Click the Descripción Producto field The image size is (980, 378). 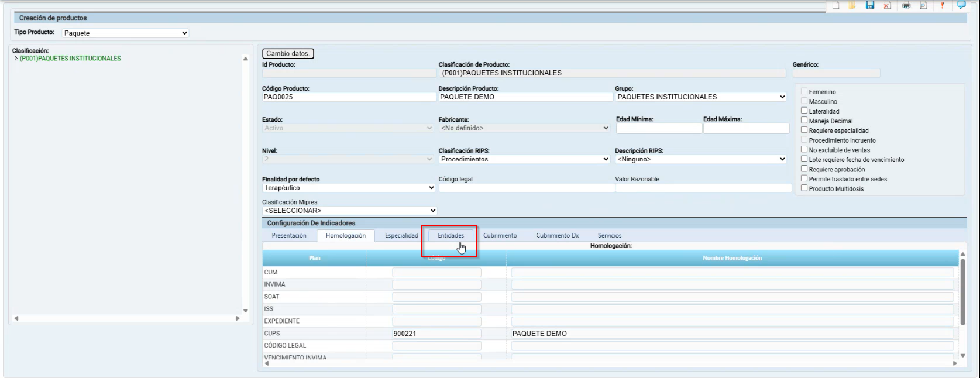pyautogui.click(x=525, y=97)
